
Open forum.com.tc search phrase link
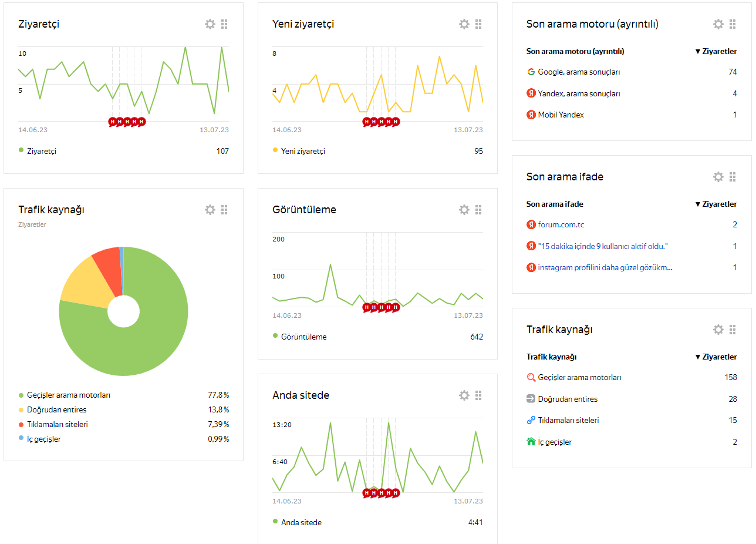coord(561,224)
